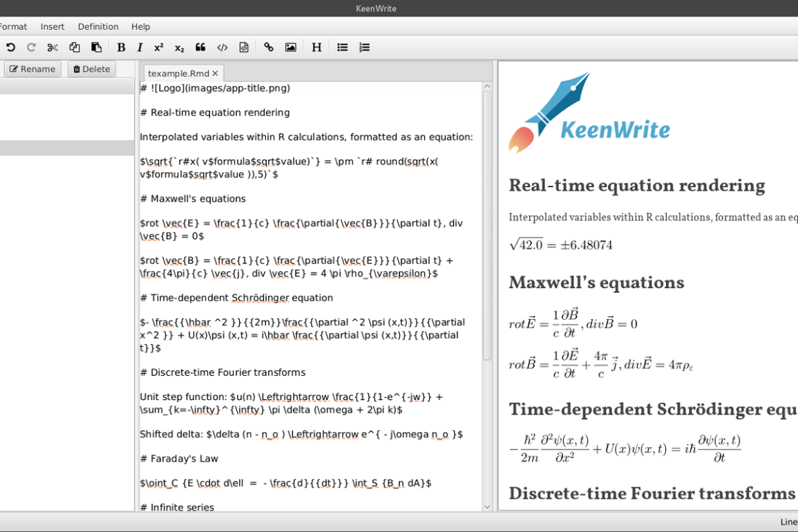Apply bold formatting with B icon
The width and height of the screenshot is (798, 532).
click(121, 48)
